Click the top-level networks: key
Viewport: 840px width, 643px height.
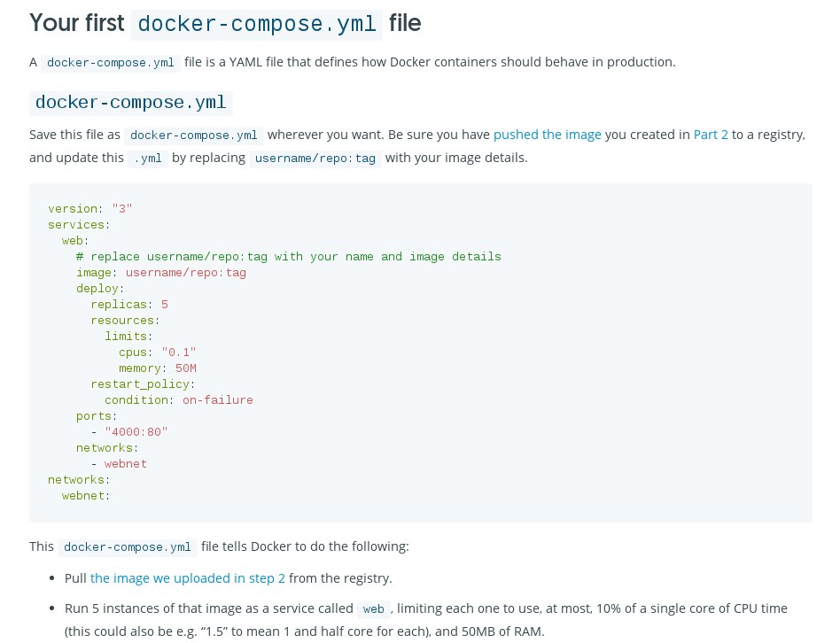79,480
